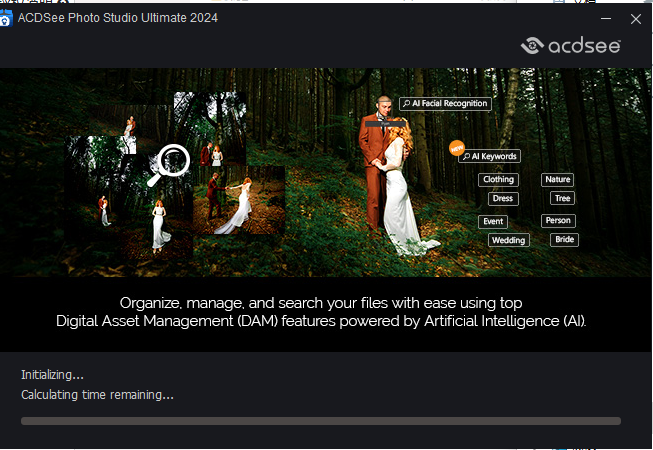Click the magnifying glass search icon
Screen dimensions: 653x450
169,164
